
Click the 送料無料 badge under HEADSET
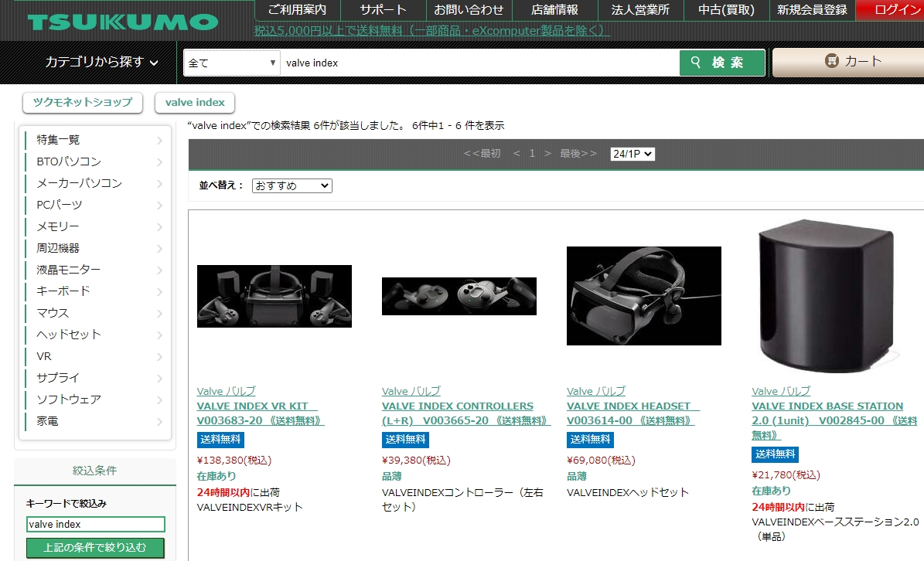pos(591,440)
